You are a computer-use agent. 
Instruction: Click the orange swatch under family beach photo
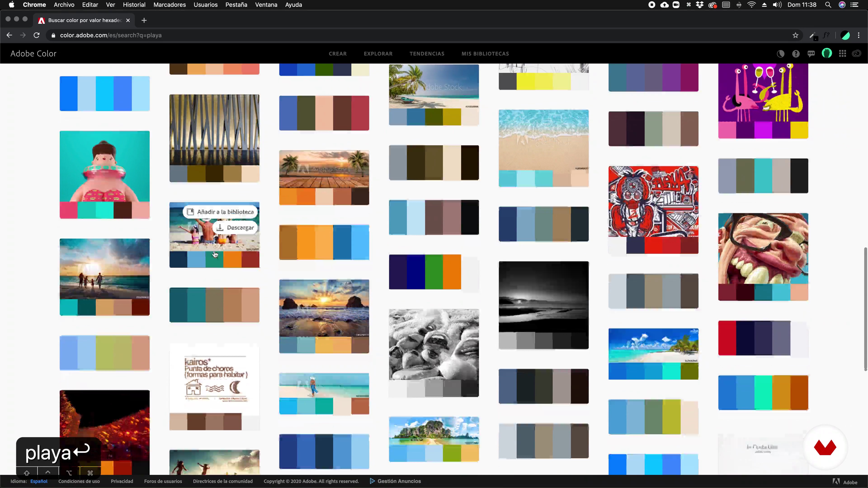click(x=233, y=260)
